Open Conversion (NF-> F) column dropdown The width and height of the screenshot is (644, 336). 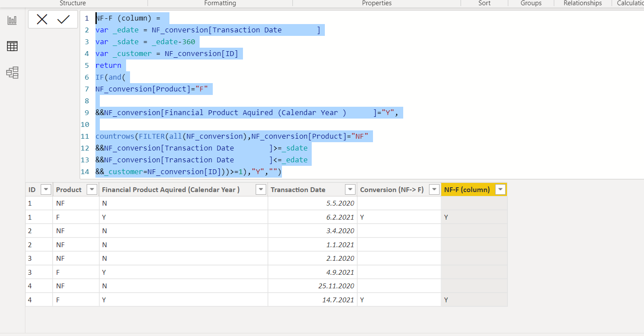tap(434, 189)
